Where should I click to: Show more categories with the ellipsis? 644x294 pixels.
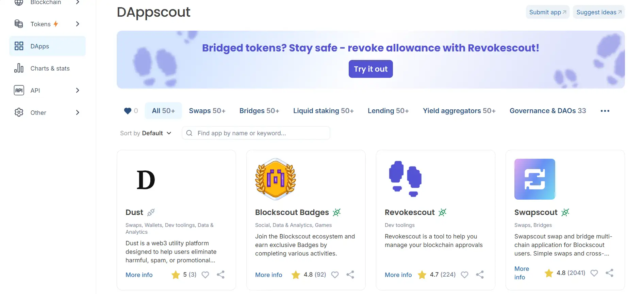click(x=605, y=111)
